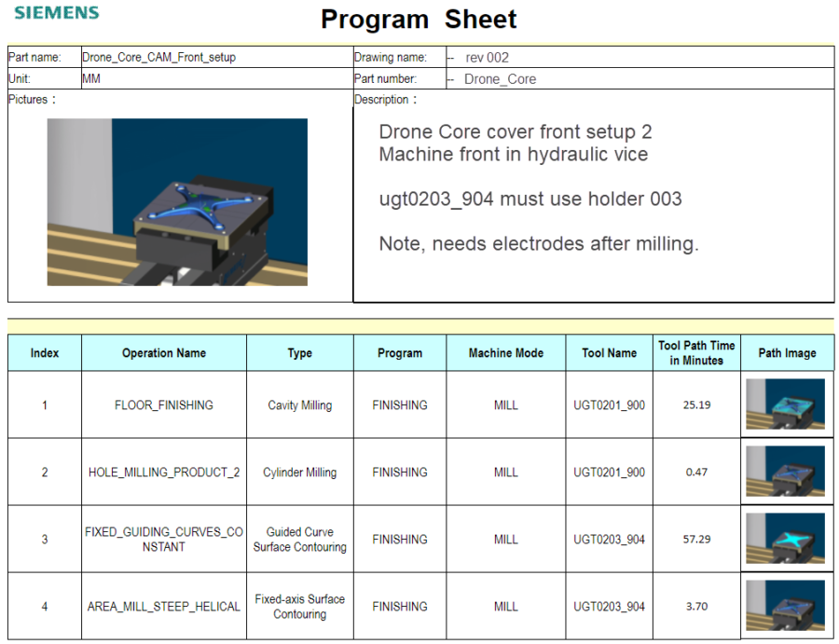The width and height of the screenshot is (839, 644).
Task: Click the Cylinder Milling type cell
Action: click(x=299, y=472)
